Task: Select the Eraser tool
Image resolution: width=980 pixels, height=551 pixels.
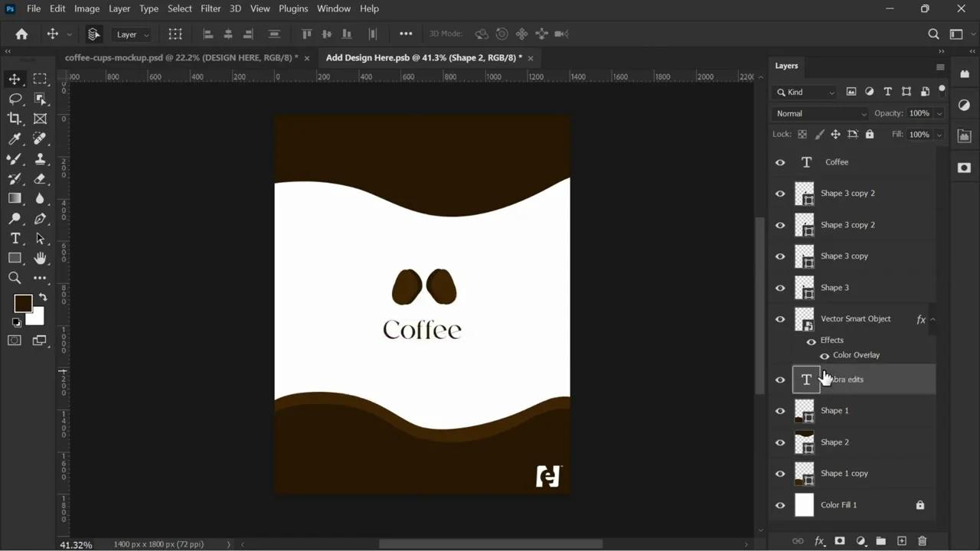Action: click(x=40, y=178)
